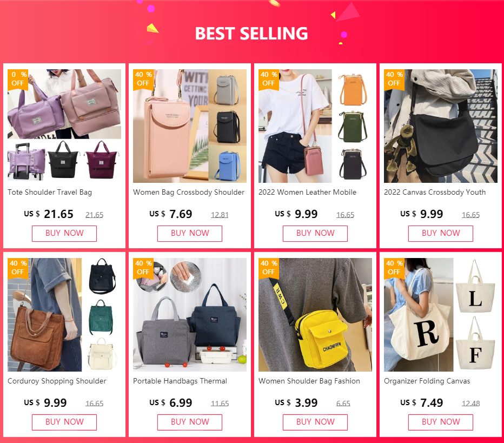The image size is (504, 443).
Task: Click the 40% OFF badge on yellow bag
Action: click(269, 267)
